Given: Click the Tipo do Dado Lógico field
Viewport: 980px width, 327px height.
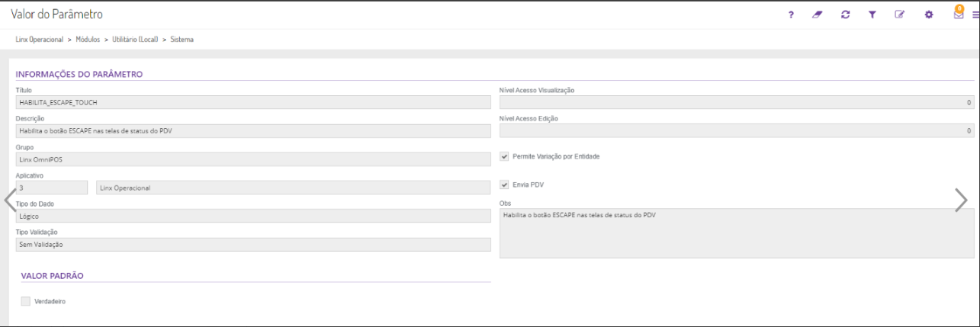Looking at the screenshot, I should [252, 216].
